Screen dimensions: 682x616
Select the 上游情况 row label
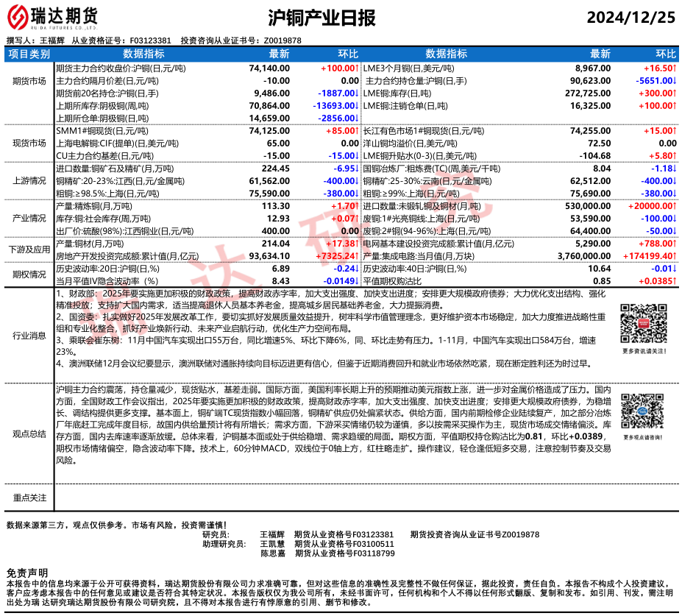29,180
